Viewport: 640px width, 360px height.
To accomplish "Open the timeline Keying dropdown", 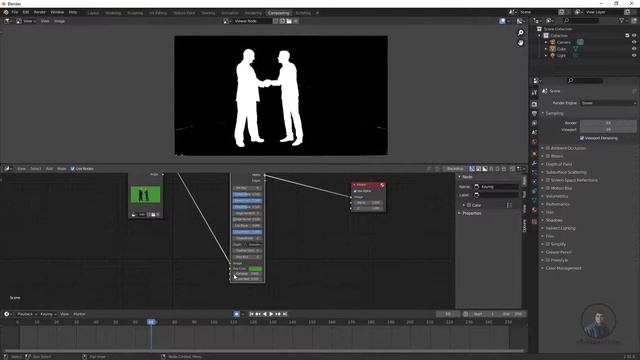I will point(49,314).
